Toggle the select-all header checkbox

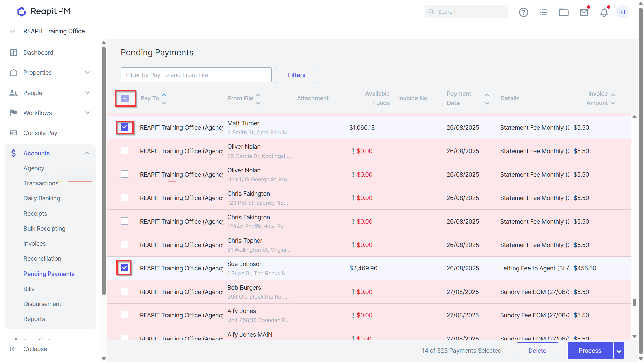[125, 98]
